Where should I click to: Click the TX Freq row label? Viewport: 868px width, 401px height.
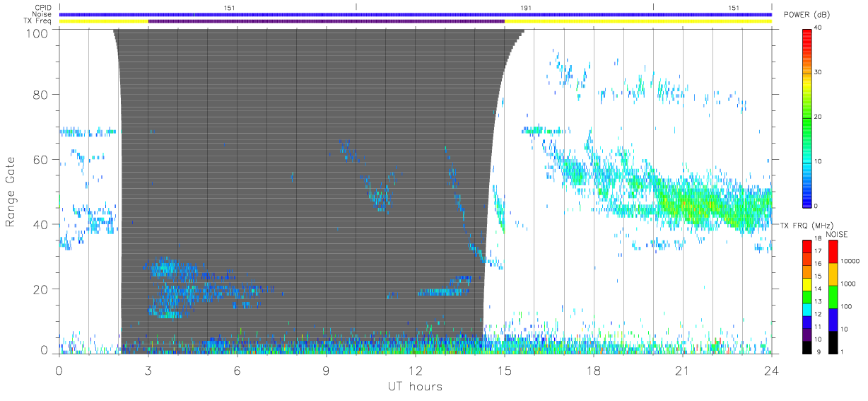click(37, 21)
